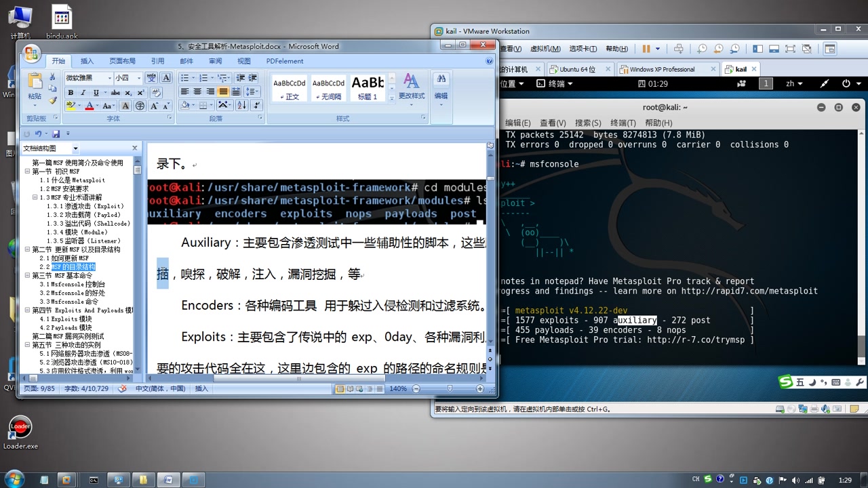Click the Sort (A-Z) icon

point(241,106)
